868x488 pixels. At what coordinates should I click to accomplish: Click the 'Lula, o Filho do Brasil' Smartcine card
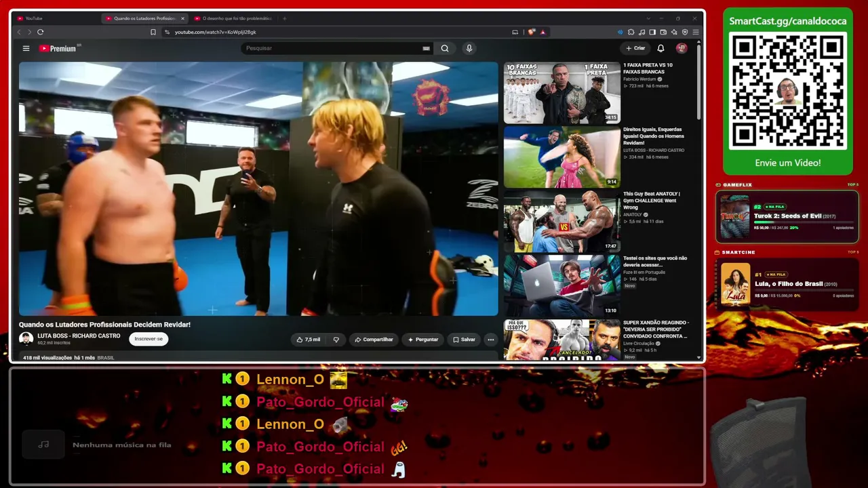[x=787, y=285]
